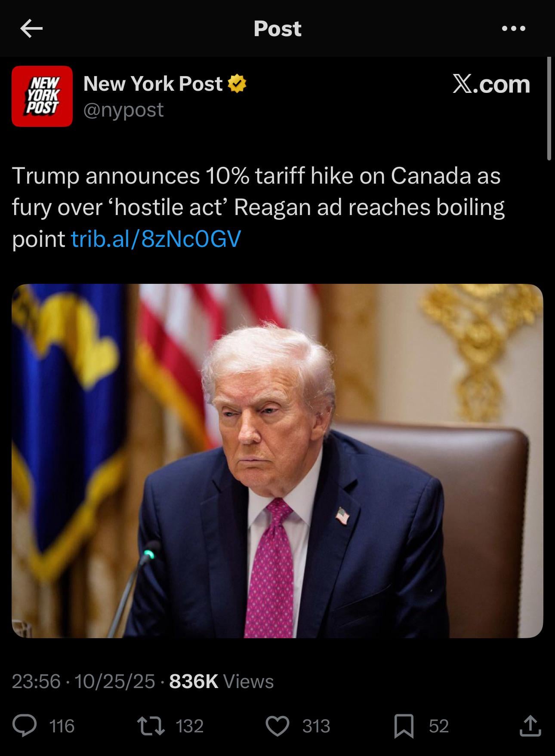Click the vertical scrollbar at right edge
555x756 pixels.
(x=549, y=108)
